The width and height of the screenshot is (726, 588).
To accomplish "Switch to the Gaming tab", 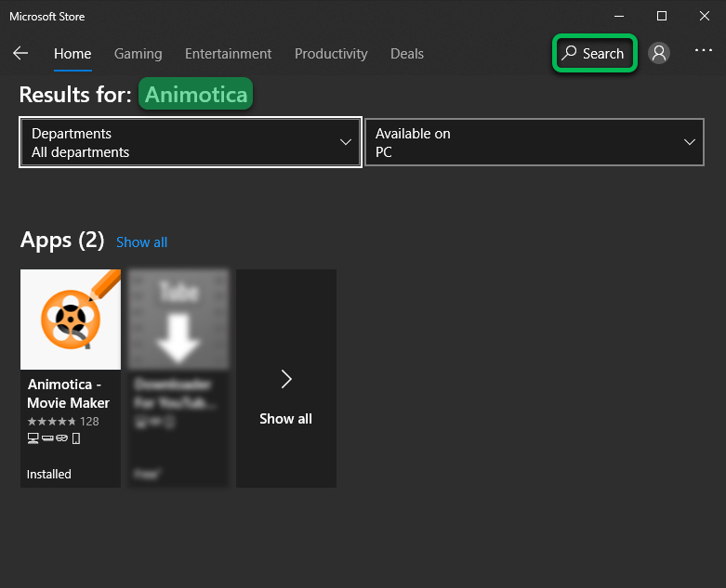I will pos(138,54).
